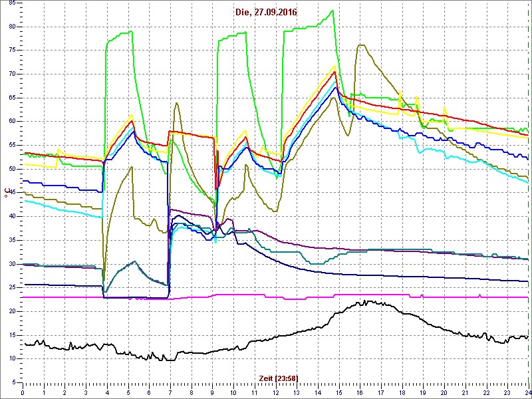Select hour 0 on the time axis
Screen dimensions: 532x399
click(x=23, y=392)
